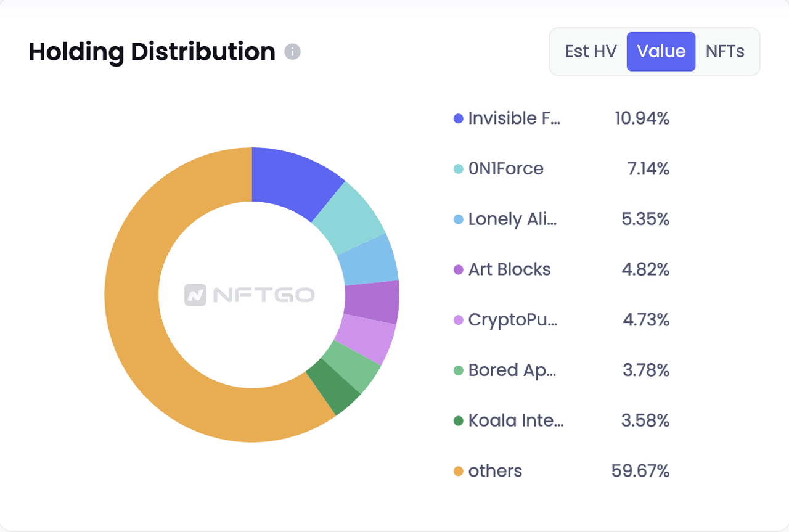Select the 0N1Force legend label
The image size is (789, 532).
[x=506, y=169]
